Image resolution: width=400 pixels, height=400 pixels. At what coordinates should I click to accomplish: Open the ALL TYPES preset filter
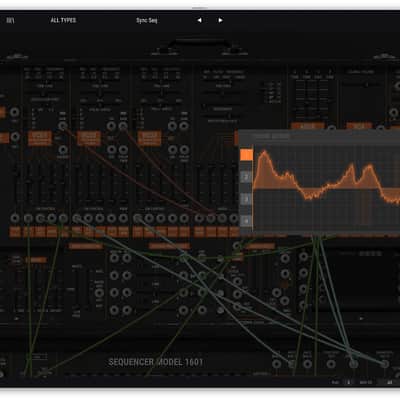coord(63,20)
